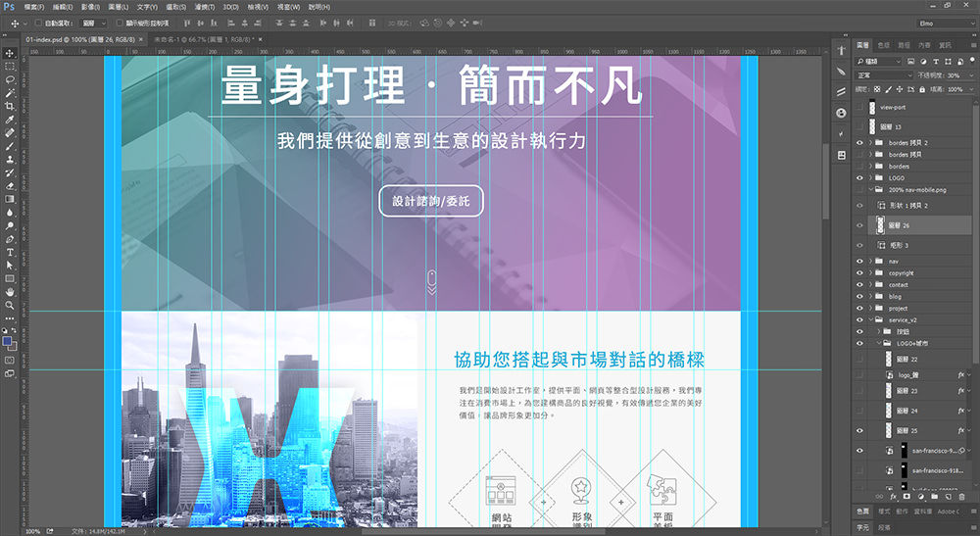This screenshot has height=536, width=980.
Task: Toggle visibility of the nav group
Action: 859,262
